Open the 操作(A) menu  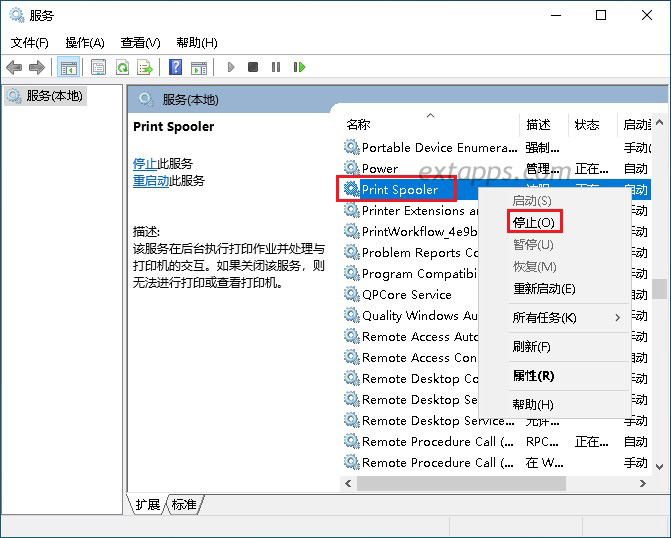point(85,43)
